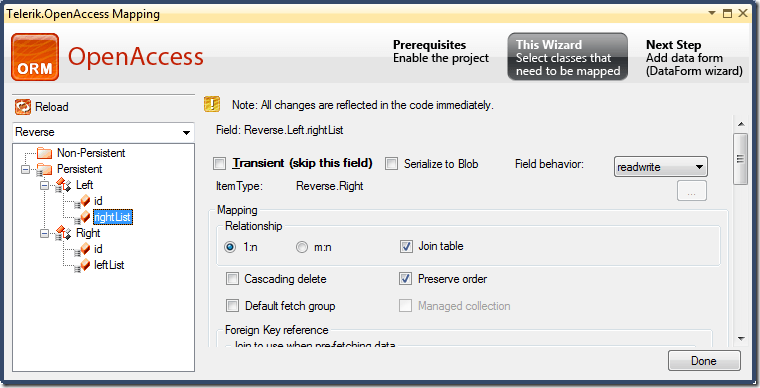Image resolution: width=760 pixels, height=388 pixels.
Task: Select the m:n relationship radio button
Action: (x=302, y=247)
